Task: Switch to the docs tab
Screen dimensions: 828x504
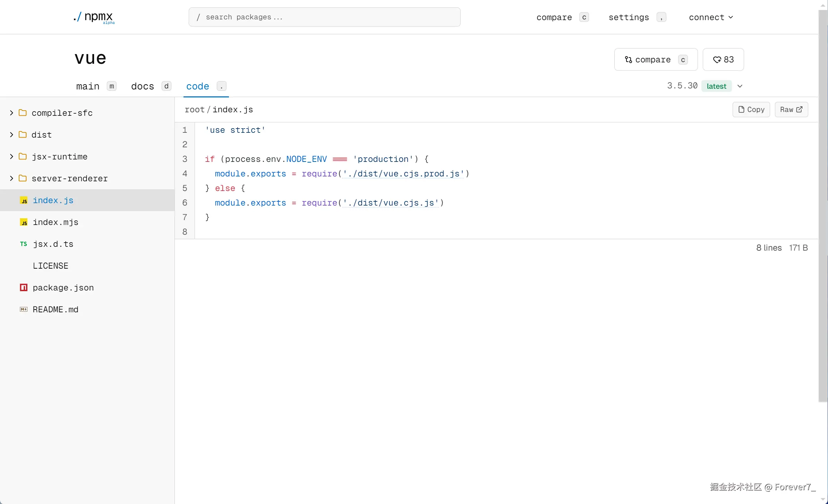Action: [143, 86]
